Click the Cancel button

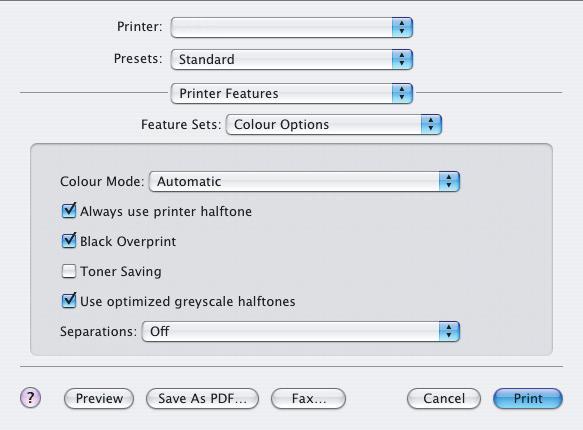[x=444, y=398]
